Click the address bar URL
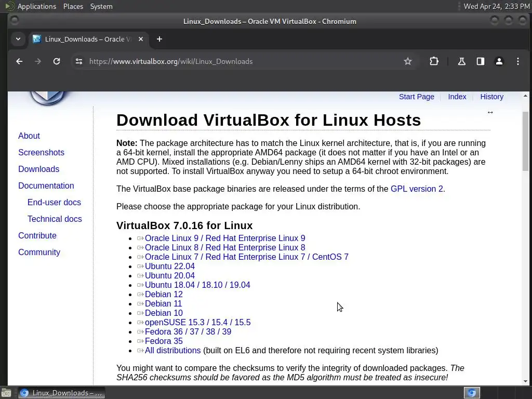This screenshot has width=532, height=399. (171, 61)
